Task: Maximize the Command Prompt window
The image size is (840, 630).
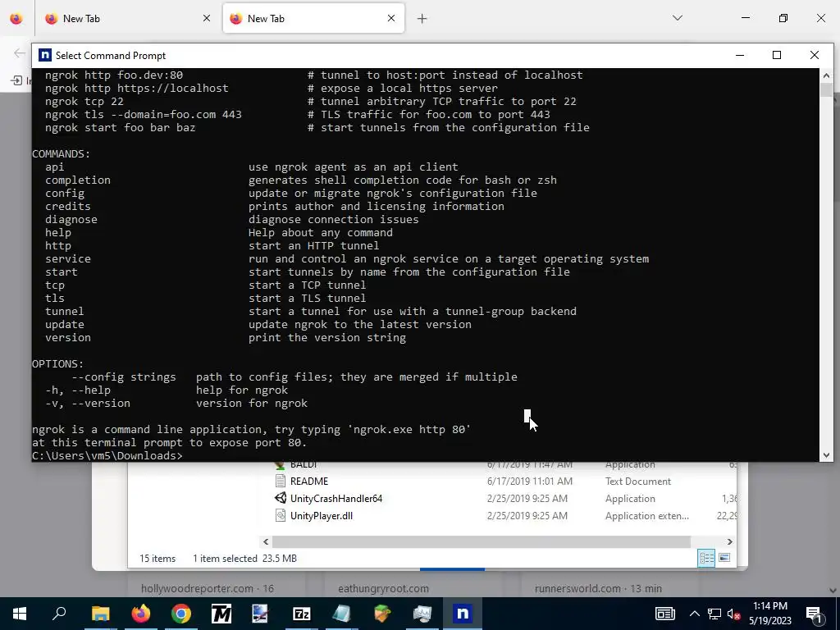Action: coord(777,55)
